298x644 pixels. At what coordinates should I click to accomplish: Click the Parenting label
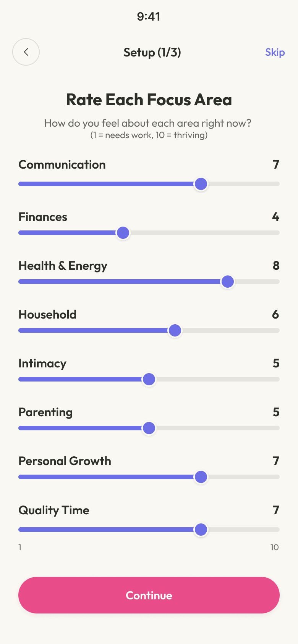[x=45, y=412]
